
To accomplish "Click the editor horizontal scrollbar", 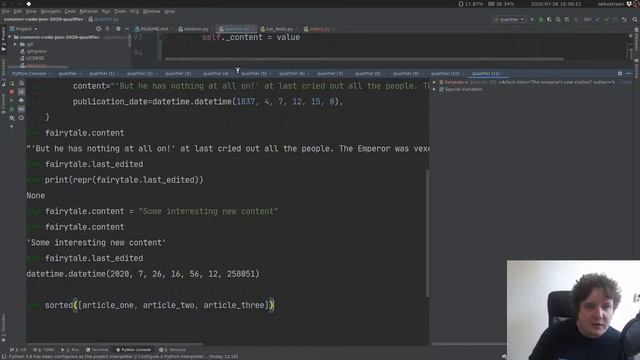I will [x=364, y=59].
